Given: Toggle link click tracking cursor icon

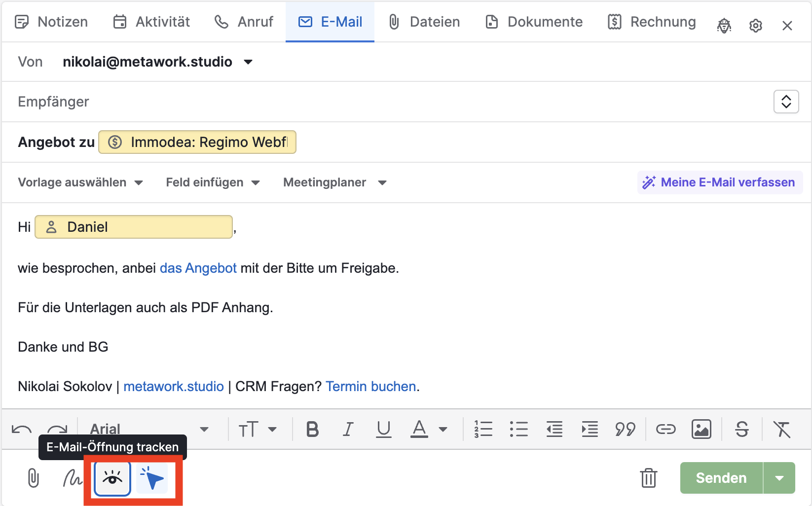Looking at the screenshot, I should 152,478.
